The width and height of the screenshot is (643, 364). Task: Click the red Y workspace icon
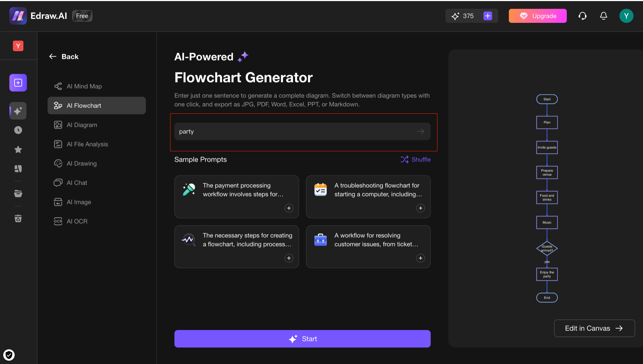(18, 46)
